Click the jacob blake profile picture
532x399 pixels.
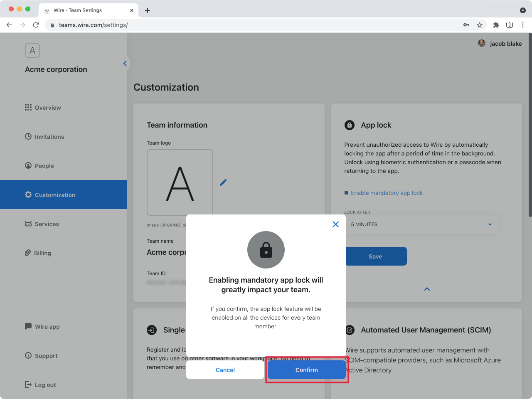coord(482,43)
